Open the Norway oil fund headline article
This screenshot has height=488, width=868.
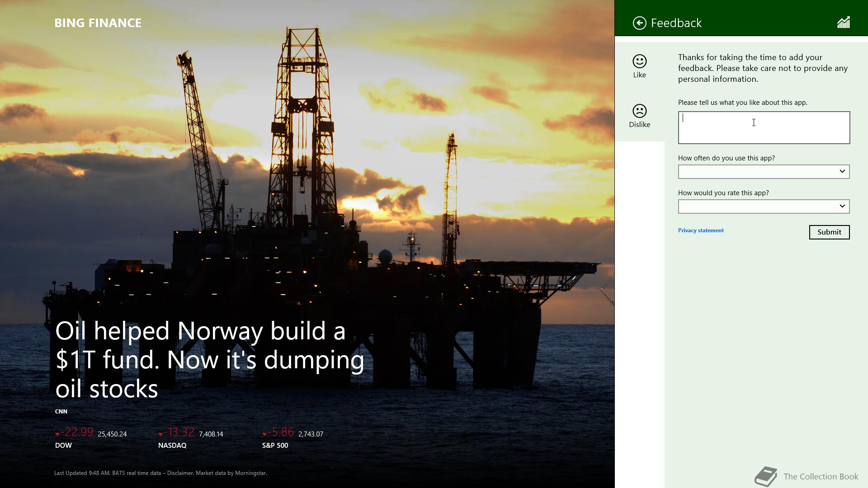[209, 360]
